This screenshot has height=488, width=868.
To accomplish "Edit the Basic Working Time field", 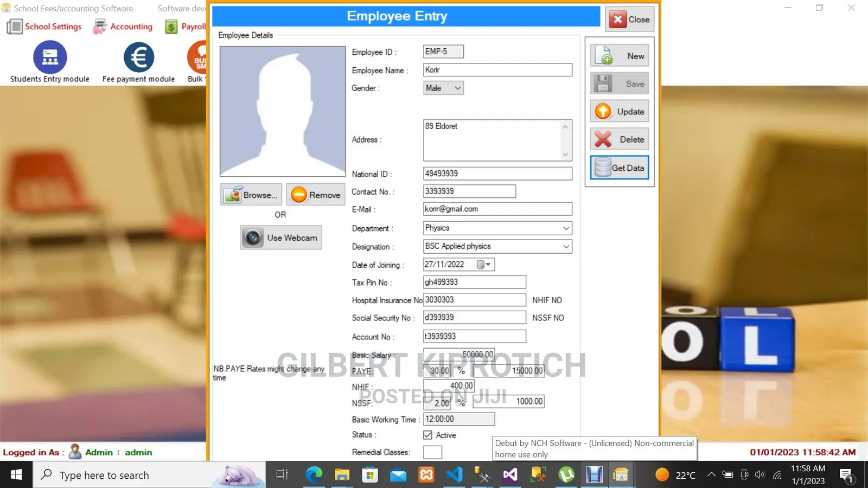I will (x=459, y=419).
